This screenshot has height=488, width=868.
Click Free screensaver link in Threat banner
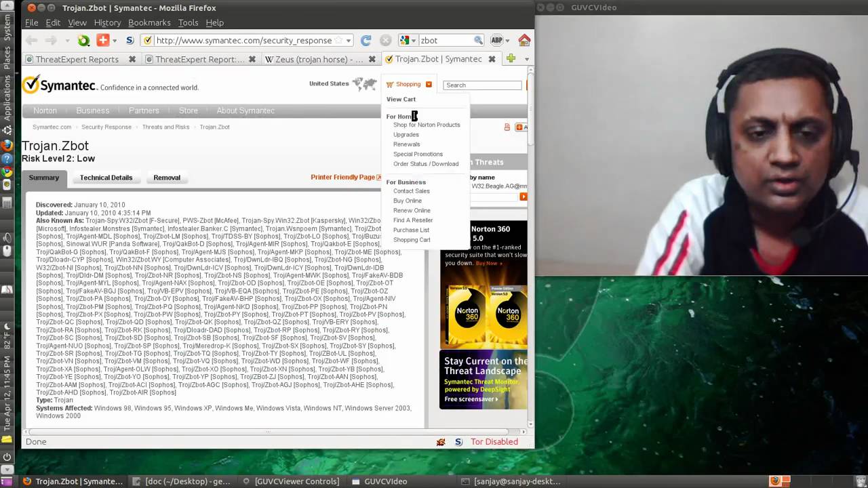point(471,399)
